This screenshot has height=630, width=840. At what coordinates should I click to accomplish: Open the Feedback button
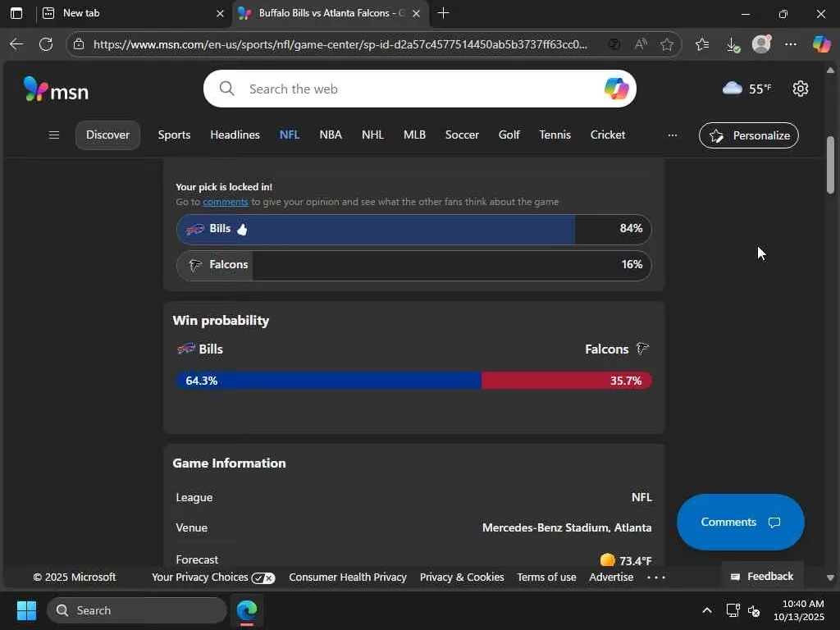point(762,577)
